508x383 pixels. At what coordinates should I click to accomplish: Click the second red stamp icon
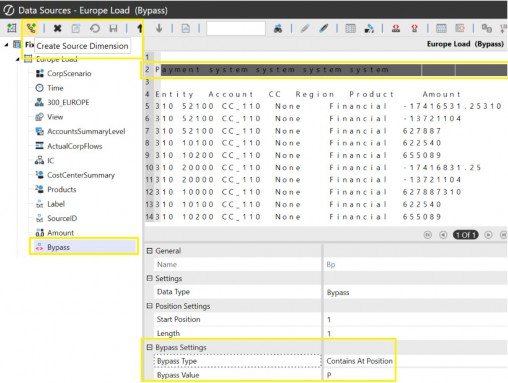click(415, 29)
